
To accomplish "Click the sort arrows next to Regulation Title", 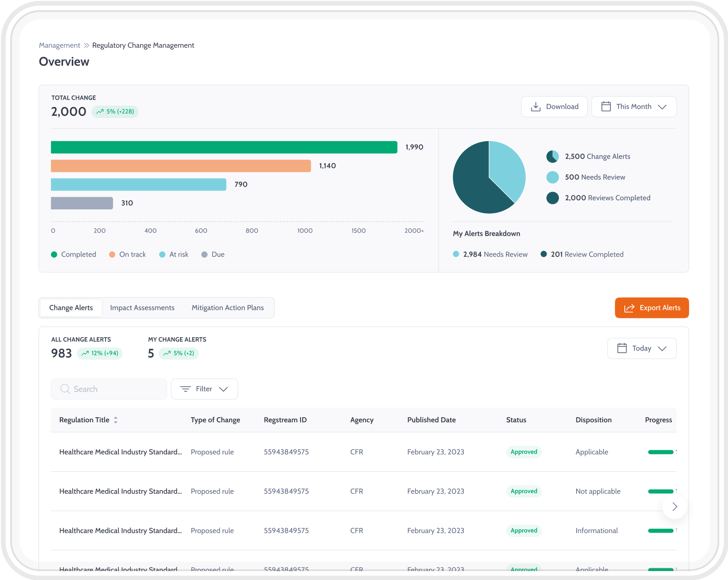I will tap(116, 420).
